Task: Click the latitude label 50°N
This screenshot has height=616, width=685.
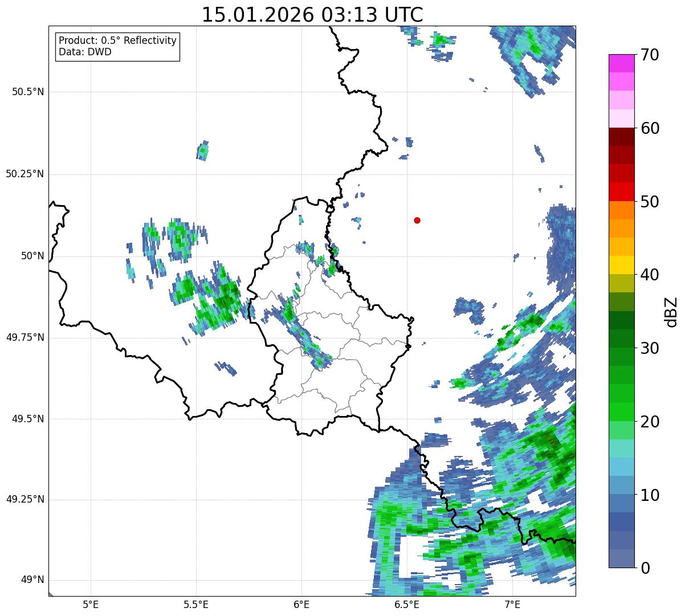Action: pos(32,256)
